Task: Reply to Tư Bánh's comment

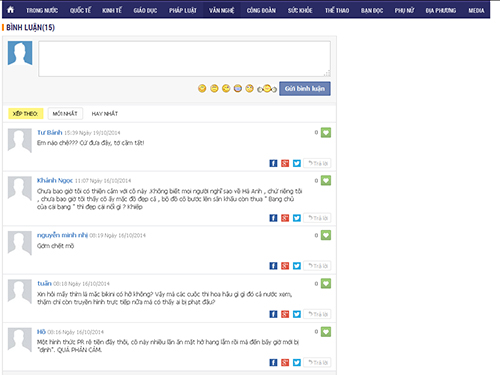Action: pyautogui.click(x=317, y=163)
